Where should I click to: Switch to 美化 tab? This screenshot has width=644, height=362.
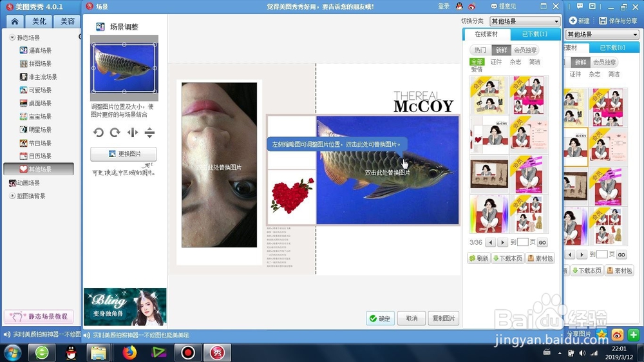[x=39, y=21]
